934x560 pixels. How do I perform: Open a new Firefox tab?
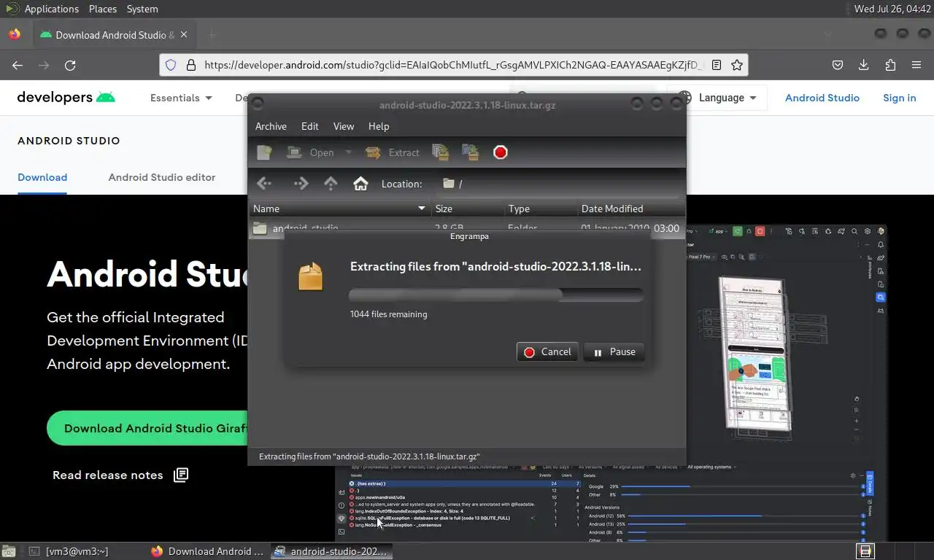[x=212, y=34]
